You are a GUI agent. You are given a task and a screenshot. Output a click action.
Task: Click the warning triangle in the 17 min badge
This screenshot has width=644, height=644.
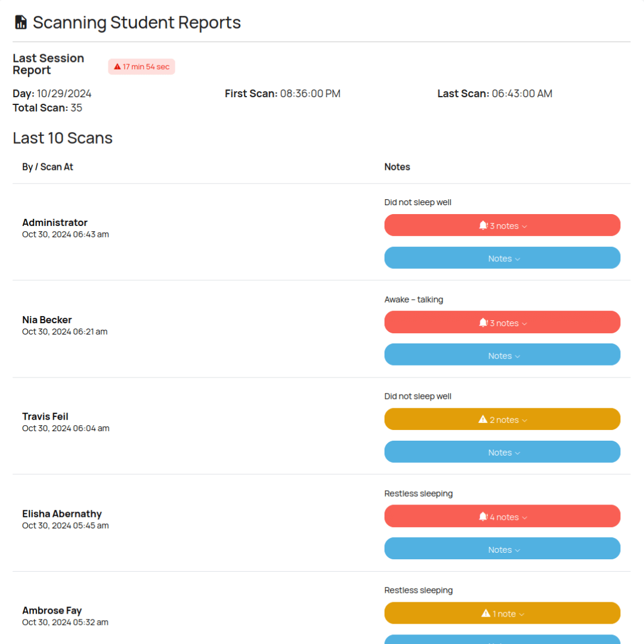(x=117, y=67)
